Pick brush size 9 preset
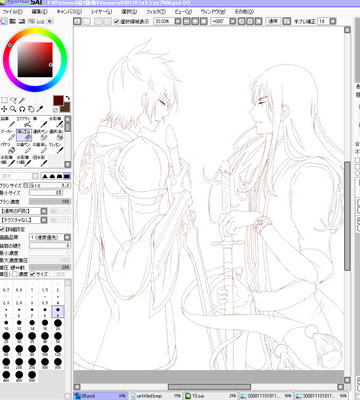The height and width of the screenshot is (400, 360). point(58,312)
